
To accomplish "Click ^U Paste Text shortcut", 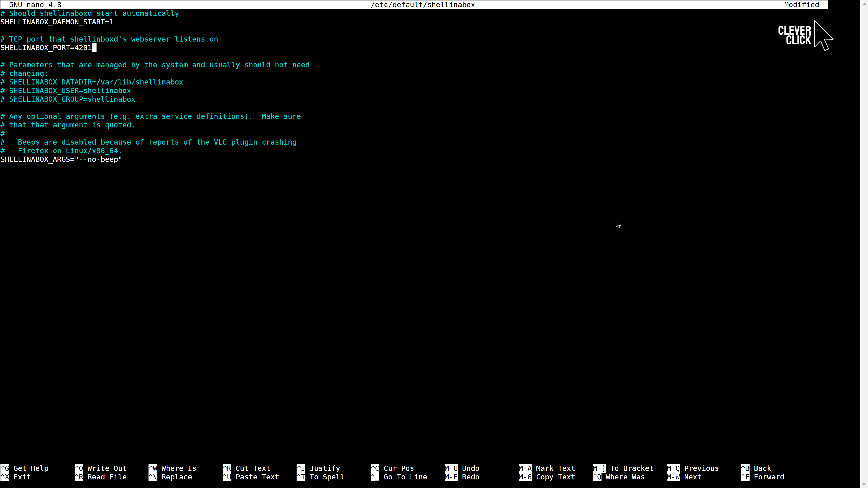I will pyautogui.click(x=251, y=477).
